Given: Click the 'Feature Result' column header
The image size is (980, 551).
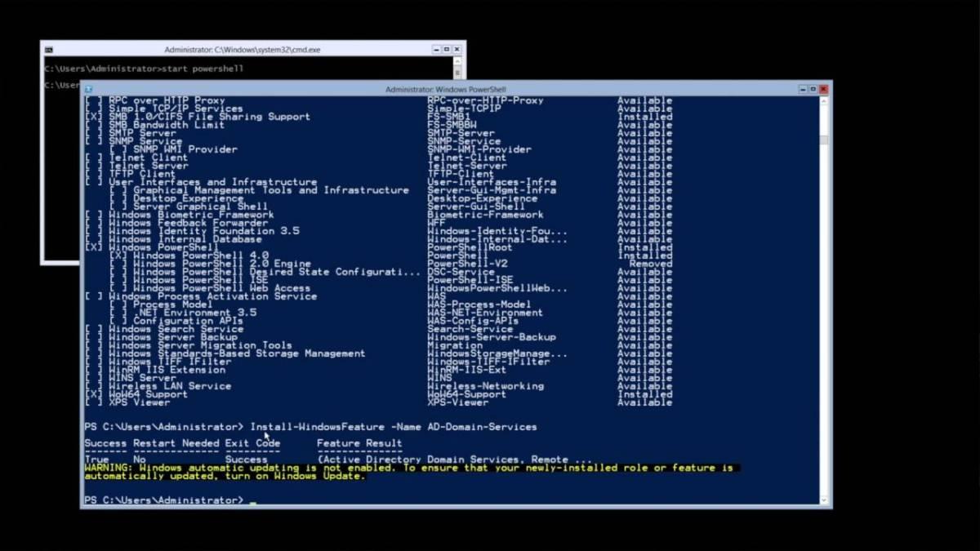Looking at the screenshot, I should (x=359, y=443).
